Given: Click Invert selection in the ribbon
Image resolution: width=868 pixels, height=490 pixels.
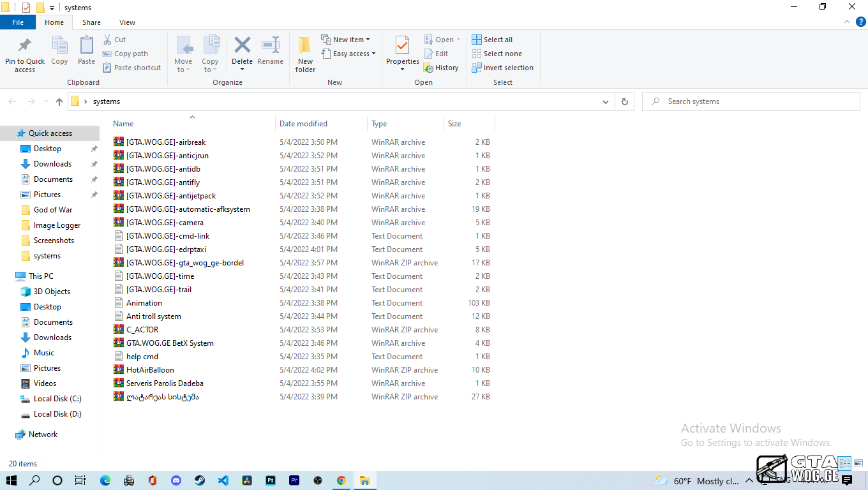Looking at the screenshot, I should point(502,68).
